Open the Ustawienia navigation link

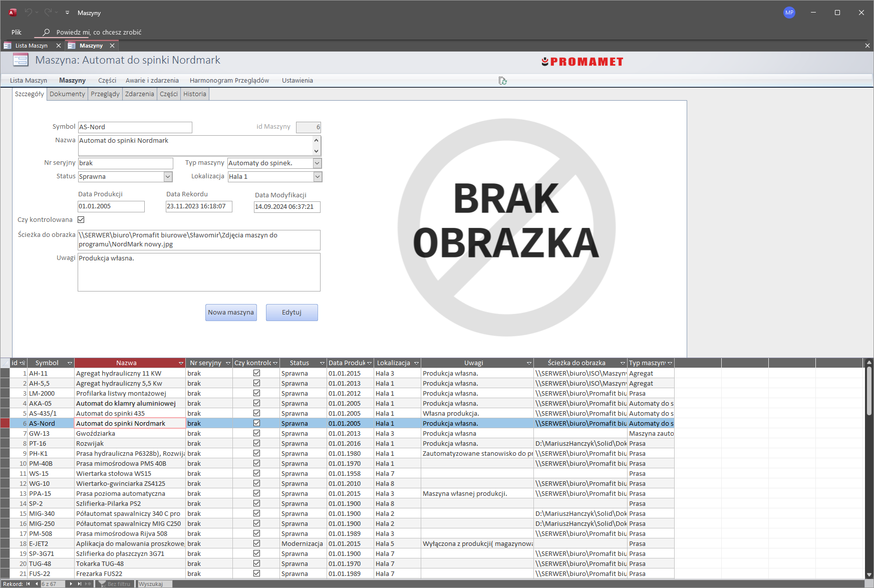point(298,81)
